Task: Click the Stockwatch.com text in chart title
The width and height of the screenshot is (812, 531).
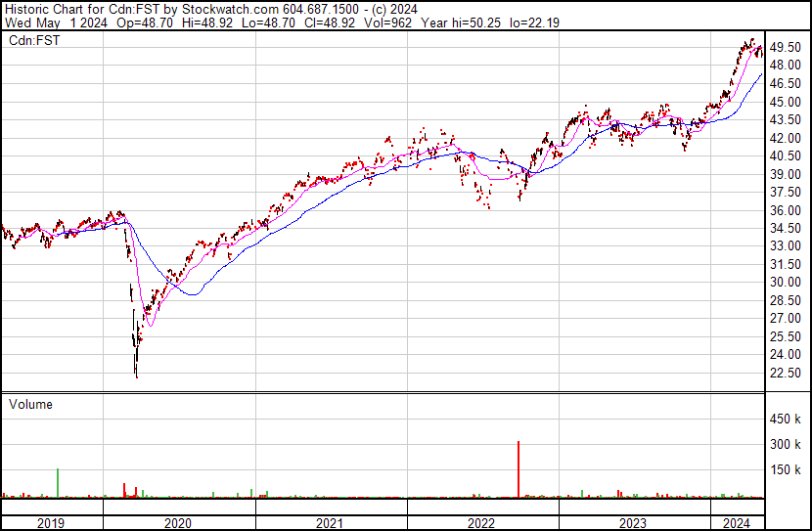Action: click(x=230, y=10)
